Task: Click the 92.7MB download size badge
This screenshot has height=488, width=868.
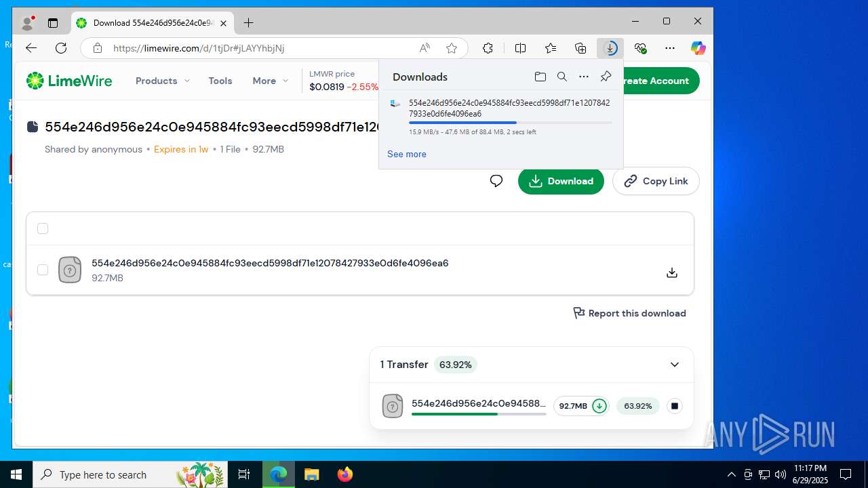Action: (x=581, y=406)
